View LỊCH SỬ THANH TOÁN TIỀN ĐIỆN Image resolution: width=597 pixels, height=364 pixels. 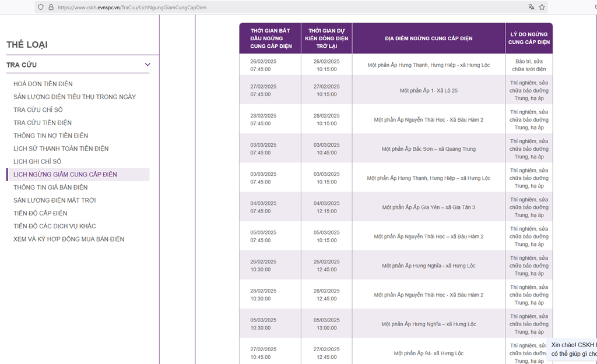[x=61, y=149]
